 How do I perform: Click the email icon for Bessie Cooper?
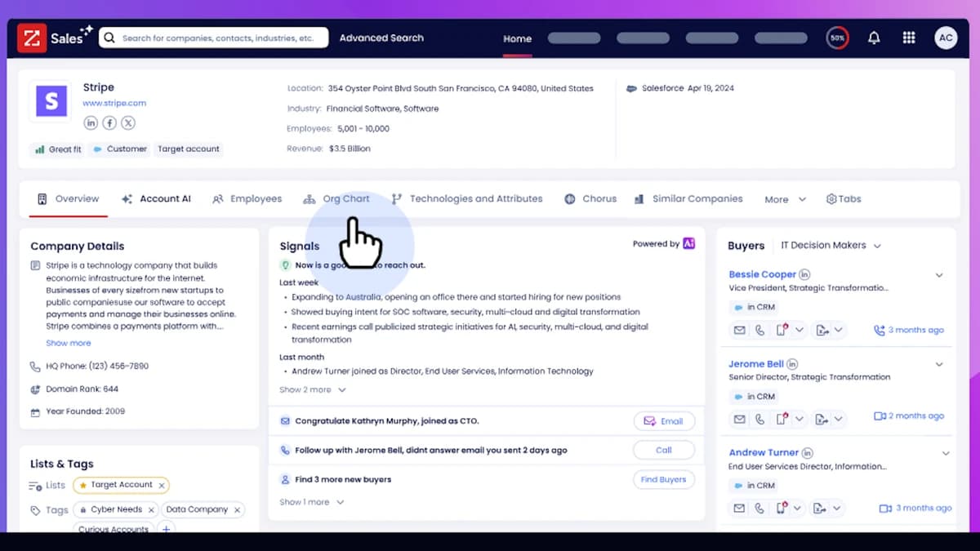[x=739, y=330]
